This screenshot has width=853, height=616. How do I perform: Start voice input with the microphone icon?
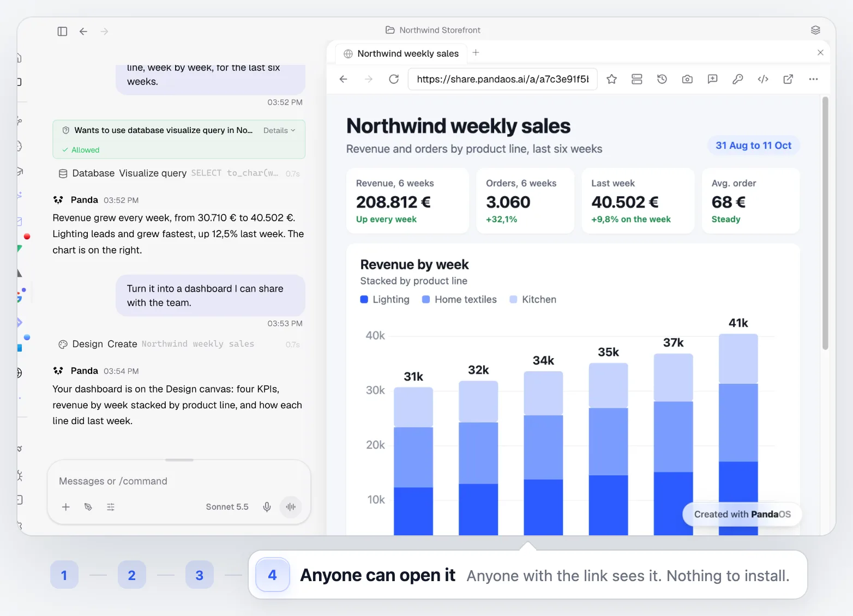pyautogui.click(x=267, y=507)
